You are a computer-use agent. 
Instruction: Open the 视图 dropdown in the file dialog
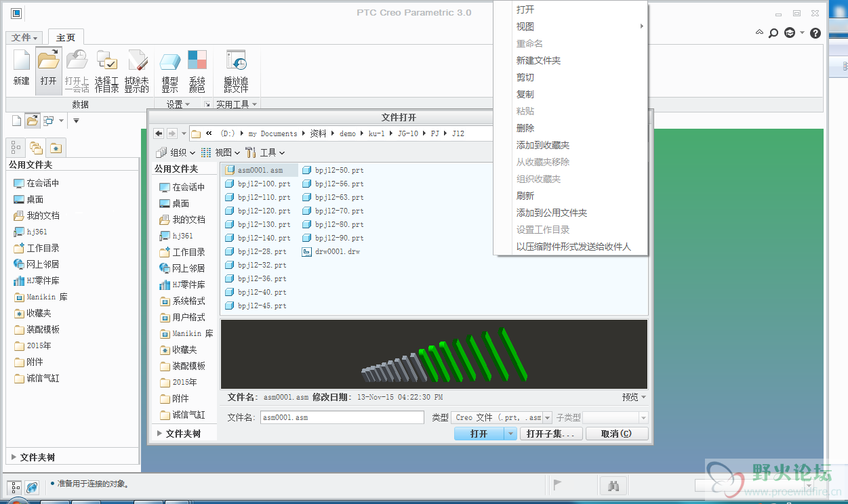point(220,152)
